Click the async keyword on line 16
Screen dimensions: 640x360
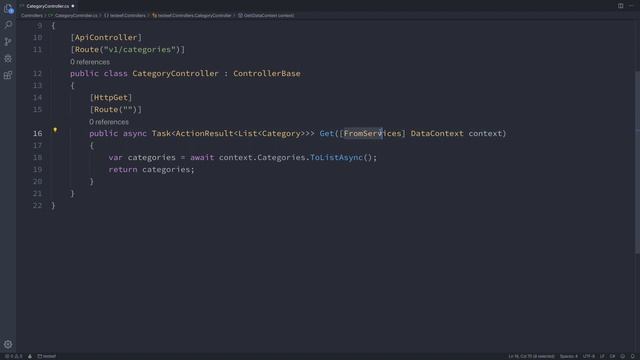tap(135, 133)
